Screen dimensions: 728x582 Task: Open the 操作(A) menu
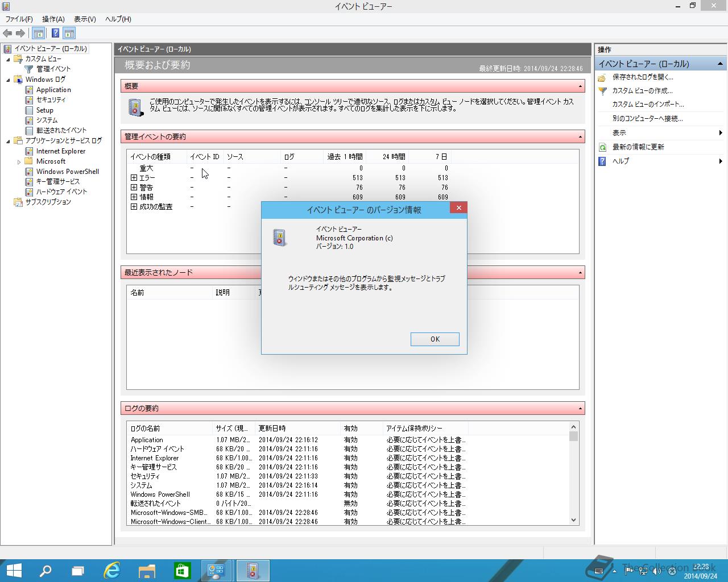(x=53, y=19)
